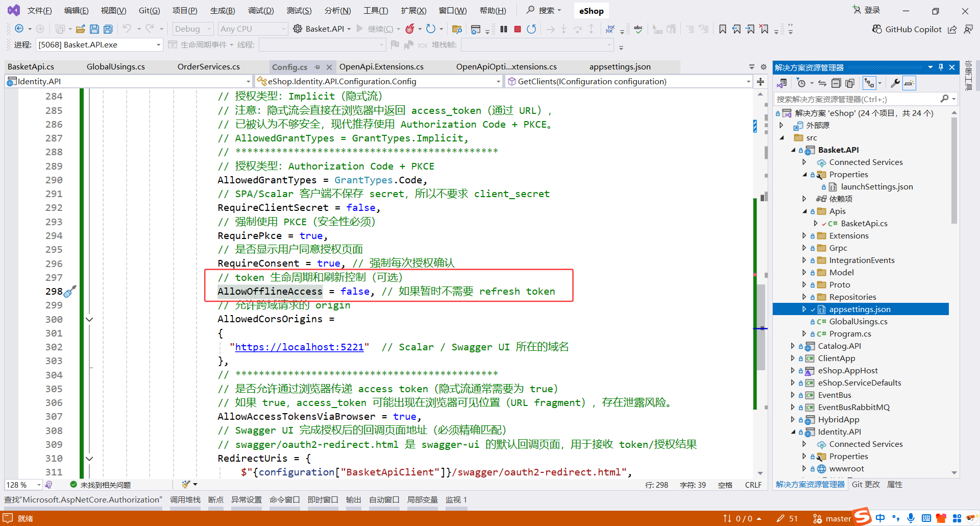Viewport: 980px width, 526px height.
Task: Open the 断点 breakpoints window tab
Action: [216, 499]
